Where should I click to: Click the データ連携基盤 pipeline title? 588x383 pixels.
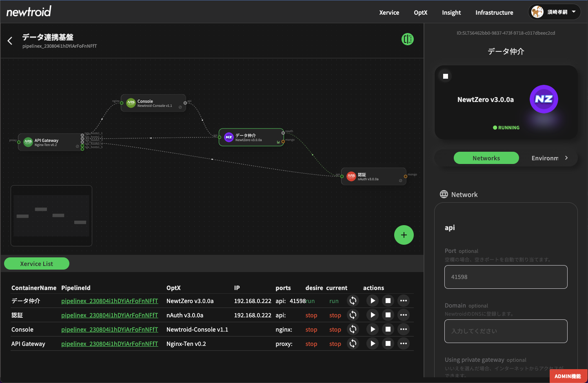48,37
